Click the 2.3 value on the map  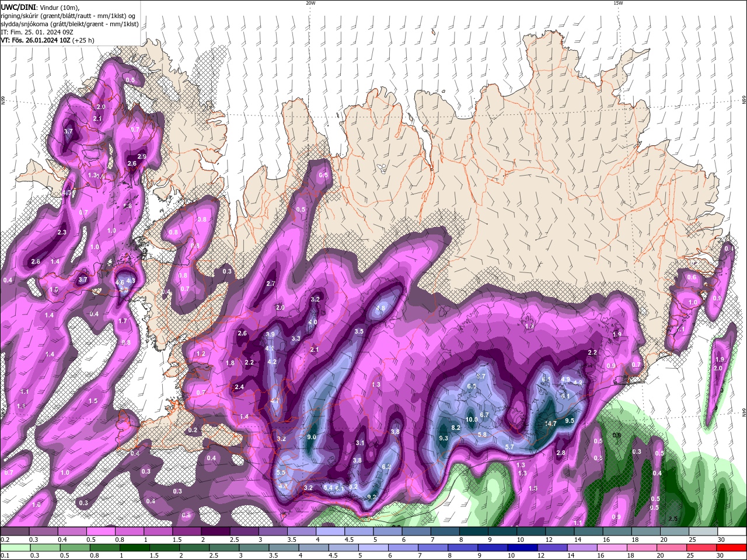click(x=62, y=232)
